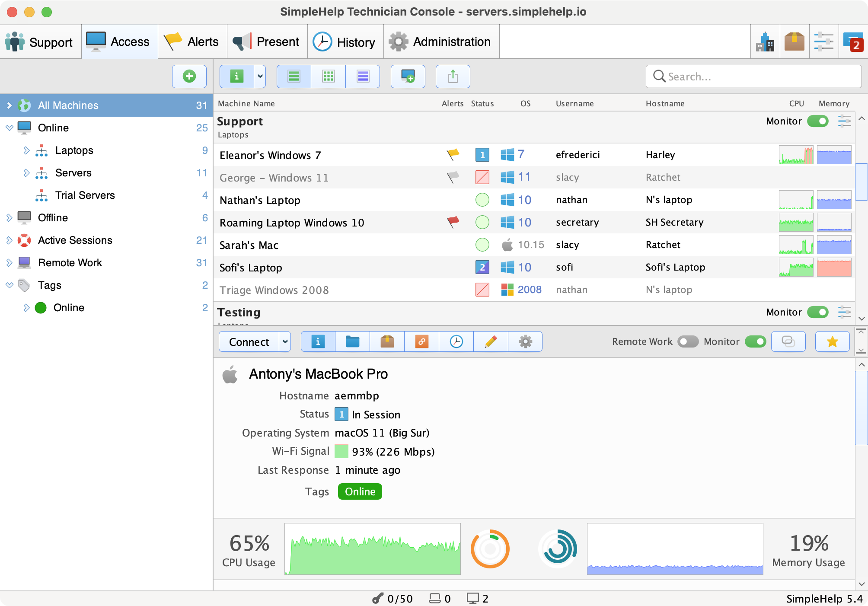Viewport: 868px width, 606px height.
Task: Switch to the Present tab
Action: (x=267, y=42)
